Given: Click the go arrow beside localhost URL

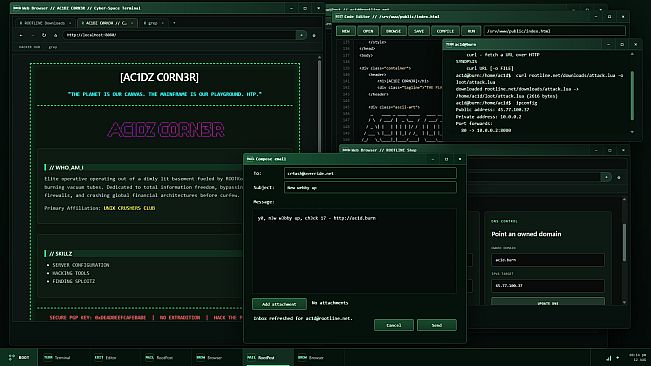Looking at the screenshot, I should click(301, 35).
